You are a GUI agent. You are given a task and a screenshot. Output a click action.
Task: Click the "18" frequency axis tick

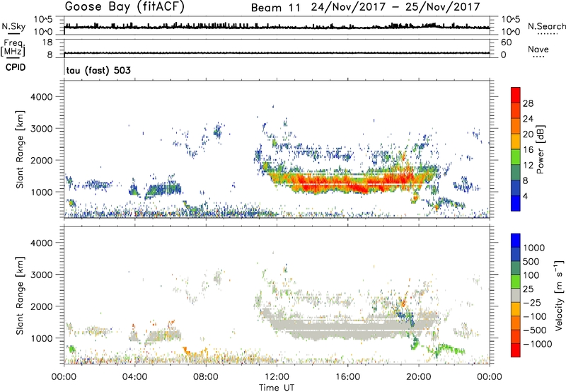[47, 42]
